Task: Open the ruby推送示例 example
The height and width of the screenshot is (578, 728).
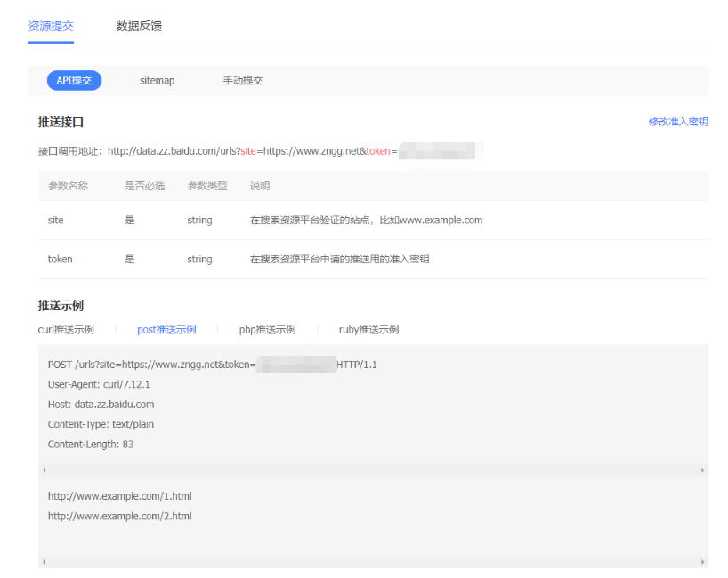Action: tap(368, 330)
